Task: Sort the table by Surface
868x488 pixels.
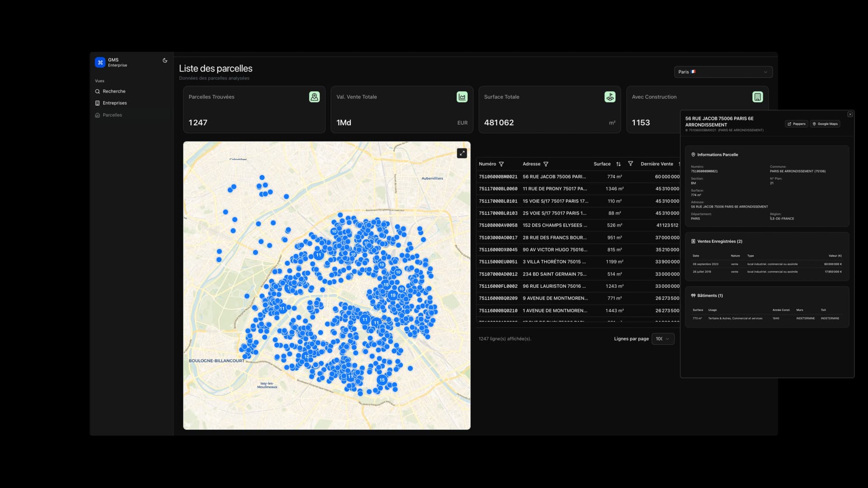Action: pyautogui.click(x=618, y=164)
